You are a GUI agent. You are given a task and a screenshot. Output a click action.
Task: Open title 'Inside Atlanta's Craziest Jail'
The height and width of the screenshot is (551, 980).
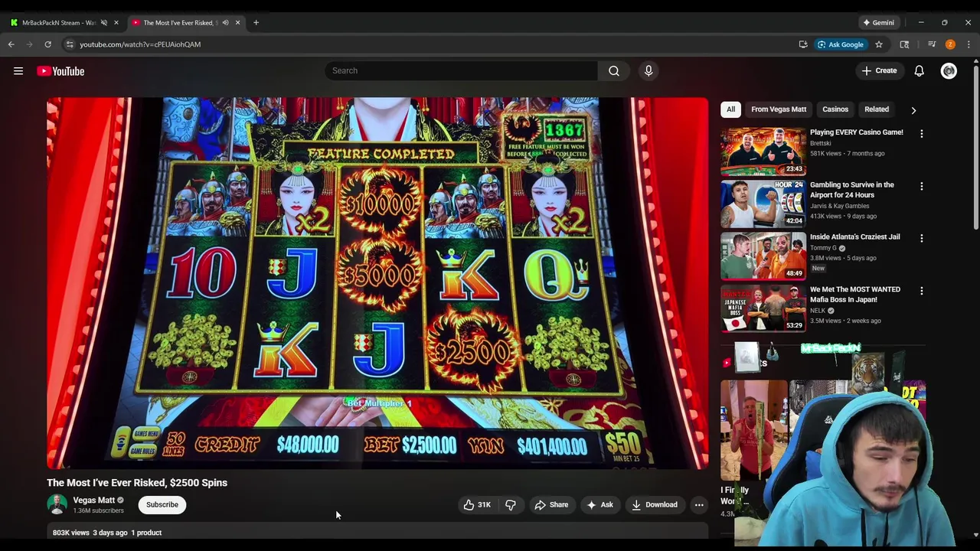[855, 237]
